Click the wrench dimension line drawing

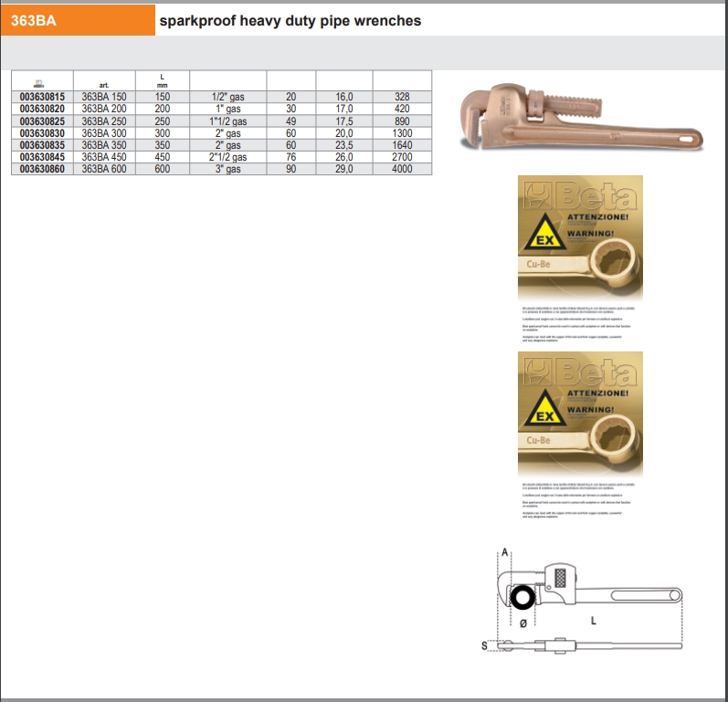582,602
